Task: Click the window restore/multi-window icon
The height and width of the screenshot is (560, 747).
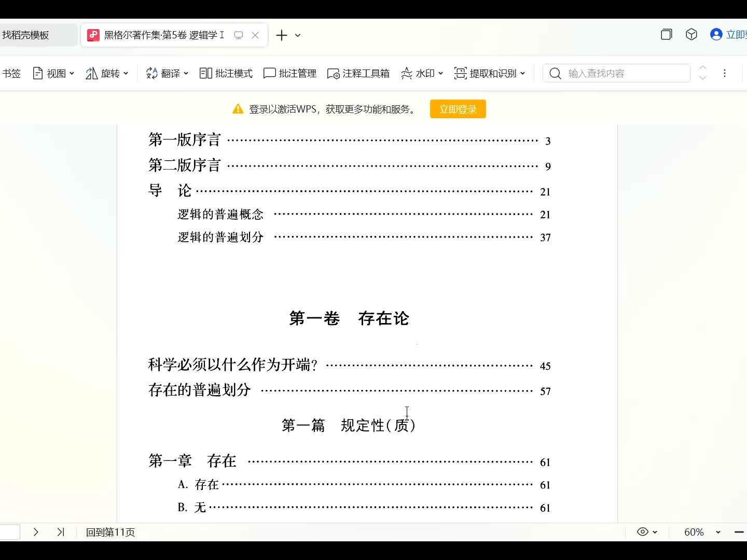Action: (667, 35)
